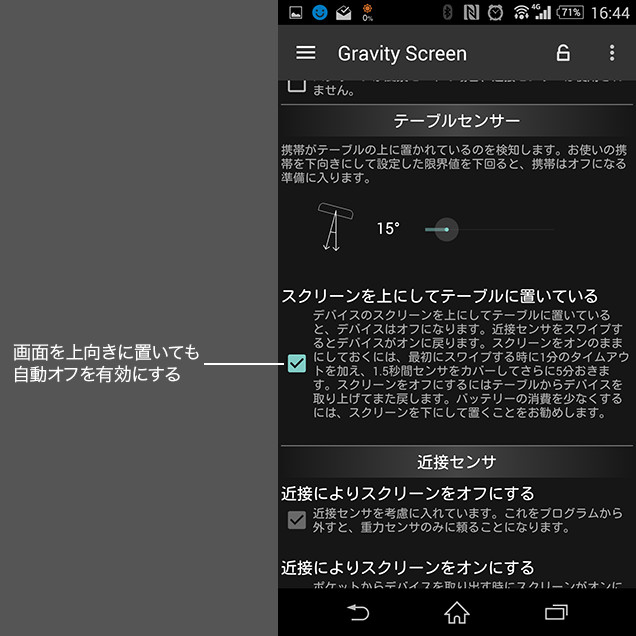Image resolution: width=636 pixels, height=636 pixels.
Task: Tap the Bluetooth status icon
Action: click(447, 13)
